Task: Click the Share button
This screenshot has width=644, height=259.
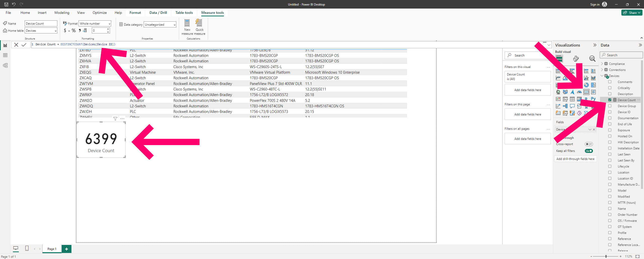Action: pyautogui.click(x=632, y=12)
